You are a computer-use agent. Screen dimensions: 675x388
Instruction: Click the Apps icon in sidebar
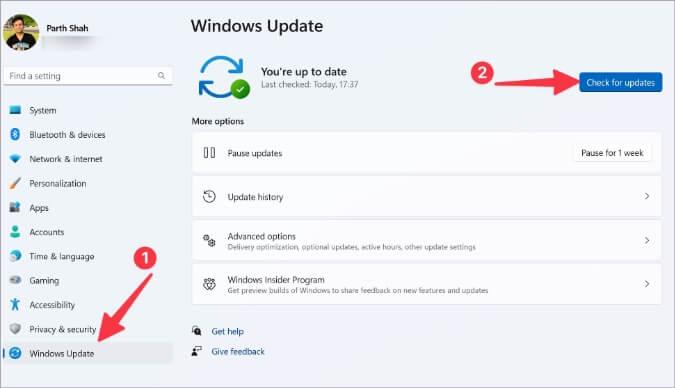point(15,208)
